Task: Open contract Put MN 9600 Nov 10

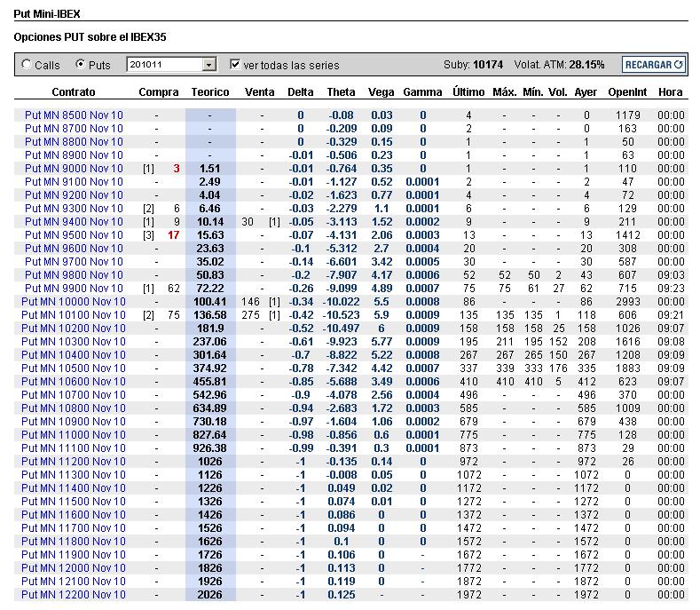Action: point(74,249)
